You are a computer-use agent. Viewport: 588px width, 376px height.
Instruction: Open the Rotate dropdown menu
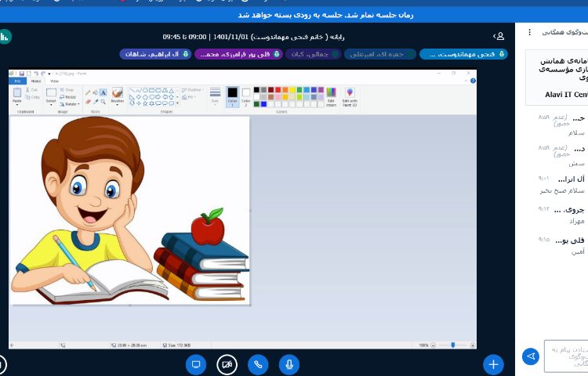(70, 104)
